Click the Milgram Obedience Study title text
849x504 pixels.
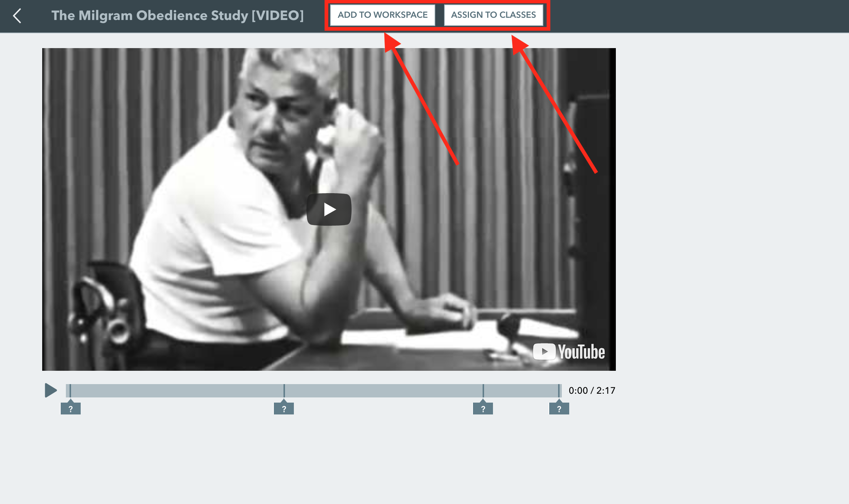[178, 16]
